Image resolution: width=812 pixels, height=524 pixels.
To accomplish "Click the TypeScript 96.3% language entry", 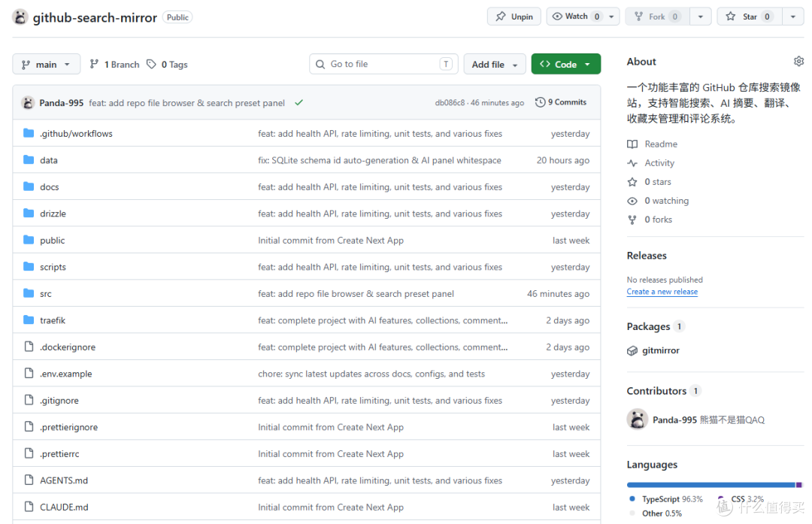I will 666,499.
